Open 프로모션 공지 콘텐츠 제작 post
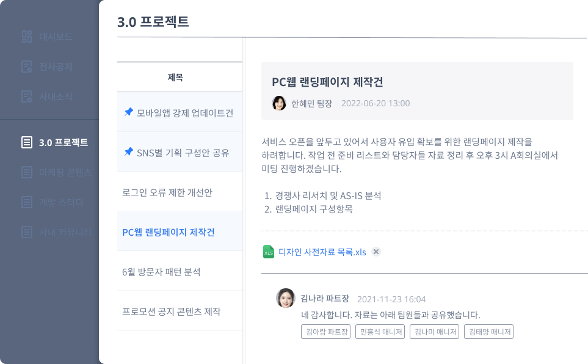The width and height of the screenshot is (588, 364). coord(172,311)
